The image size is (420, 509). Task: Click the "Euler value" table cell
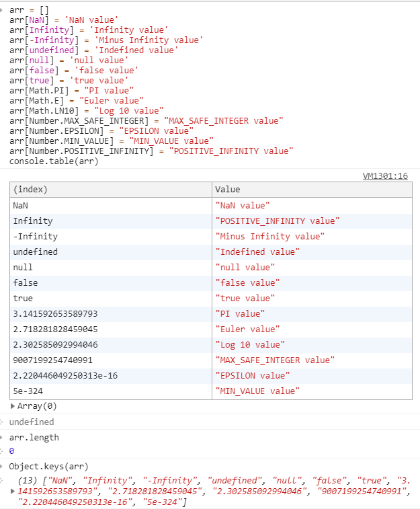(x=312, y=329)
